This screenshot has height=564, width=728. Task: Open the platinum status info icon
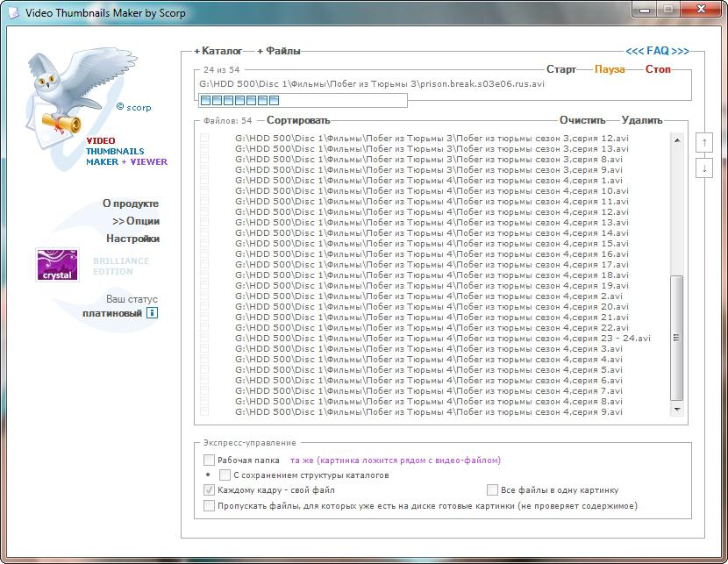(x=152, y=313)
